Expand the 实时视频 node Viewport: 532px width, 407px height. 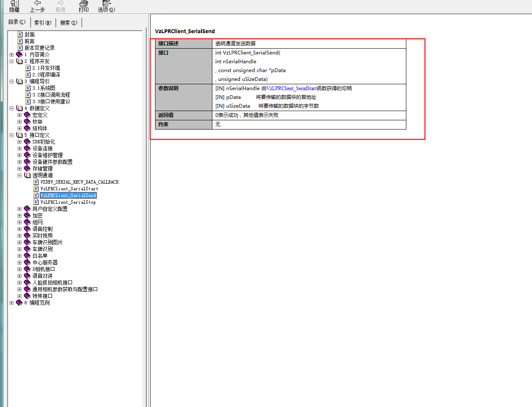coord(19,236)
